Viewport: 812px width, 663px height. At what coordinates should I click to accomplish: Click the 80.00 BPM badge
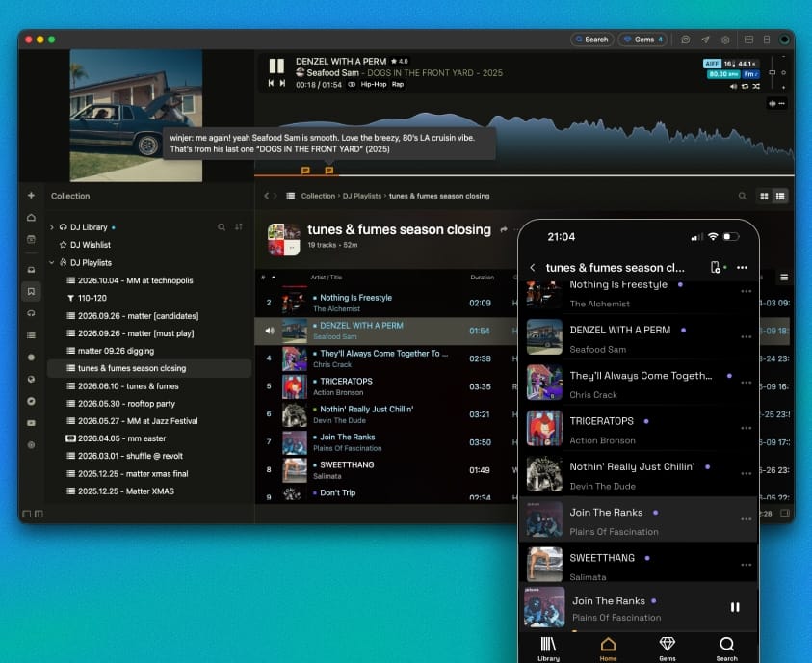723,74
